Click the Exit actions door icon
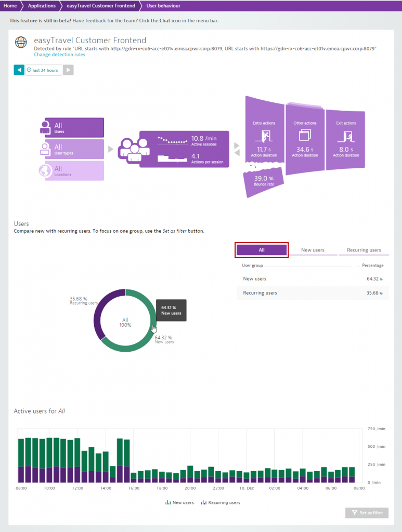 pyautogui.click(x=346, y=137)
